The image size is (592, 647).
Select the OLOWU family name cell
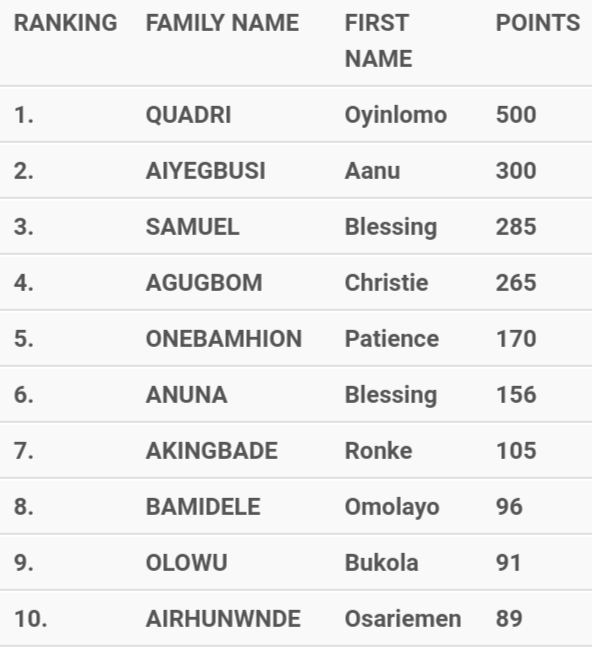coord(186,563)
